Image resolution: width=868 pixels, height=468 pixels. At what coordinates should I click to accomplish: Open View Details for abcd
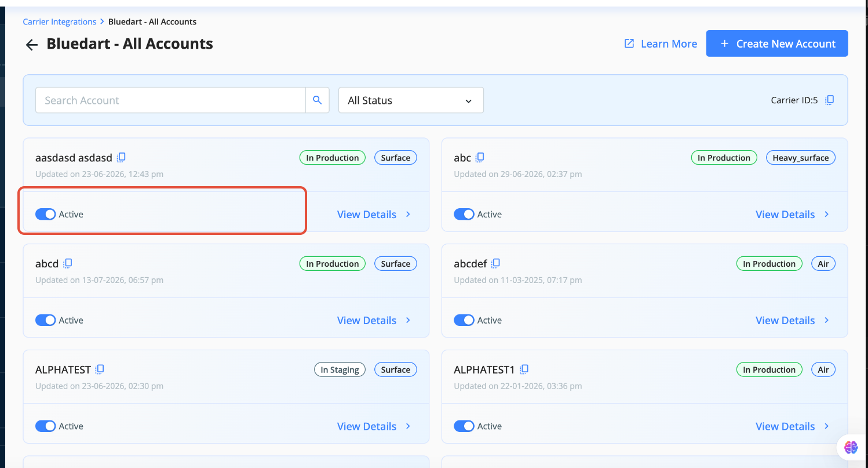[x=374, y=320]
